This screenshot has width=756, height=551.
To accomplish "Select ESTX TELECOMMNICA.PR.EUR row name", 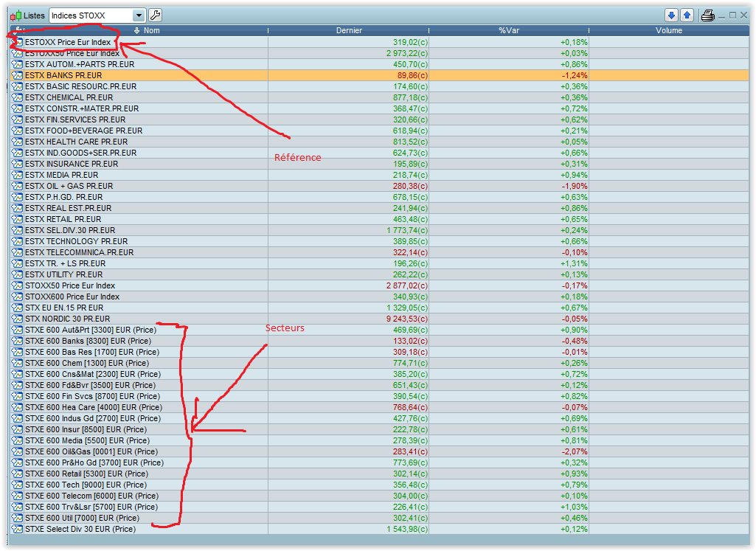I will coord(80,252).
